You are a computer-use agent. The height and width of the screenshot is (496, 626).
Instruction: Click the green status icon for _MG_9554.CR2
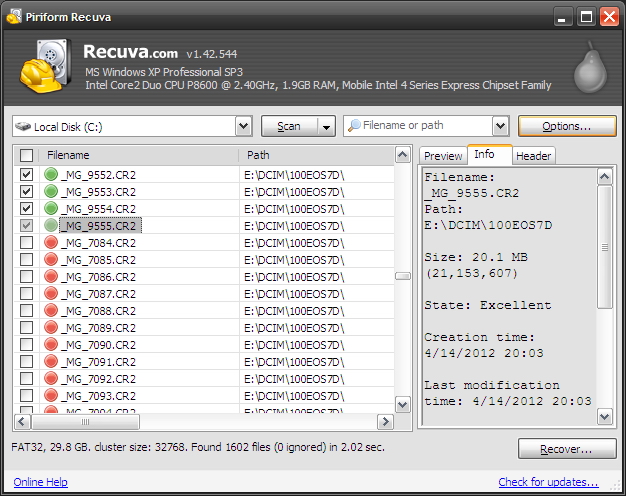point(51,209)
